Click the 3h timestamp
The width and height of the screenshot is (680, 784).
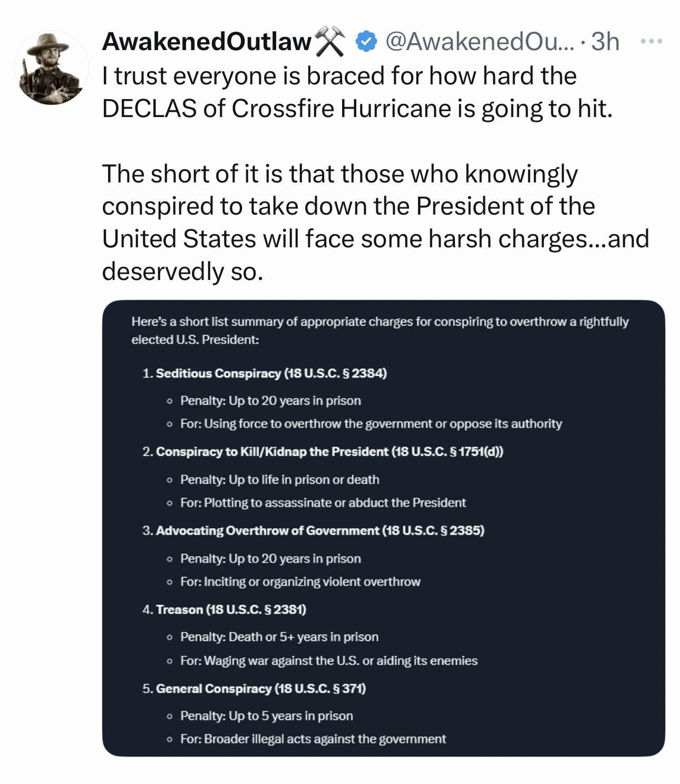point(605,42)
